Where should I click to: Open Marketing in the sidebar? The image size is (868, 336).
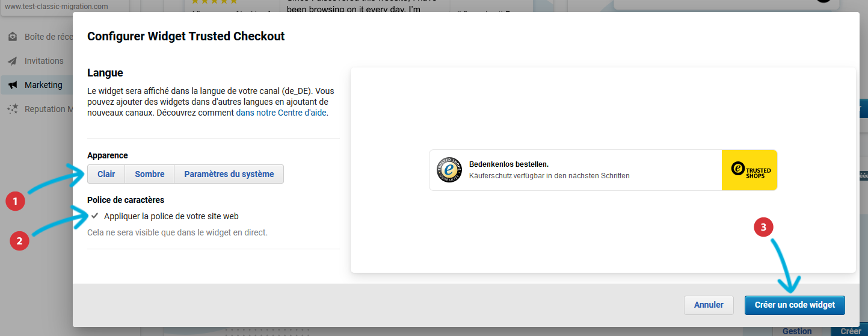(43, 85)
